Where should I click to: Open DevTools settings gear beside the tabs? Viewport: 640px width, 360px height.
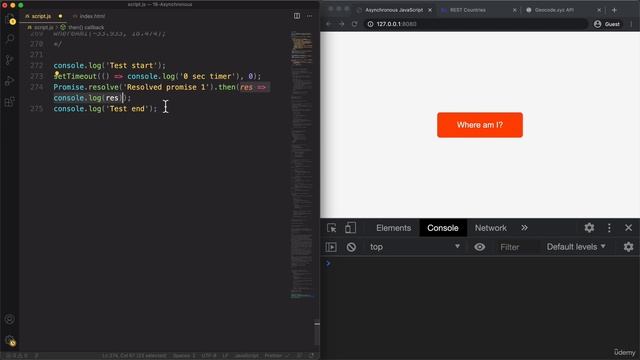pos(589,228)
